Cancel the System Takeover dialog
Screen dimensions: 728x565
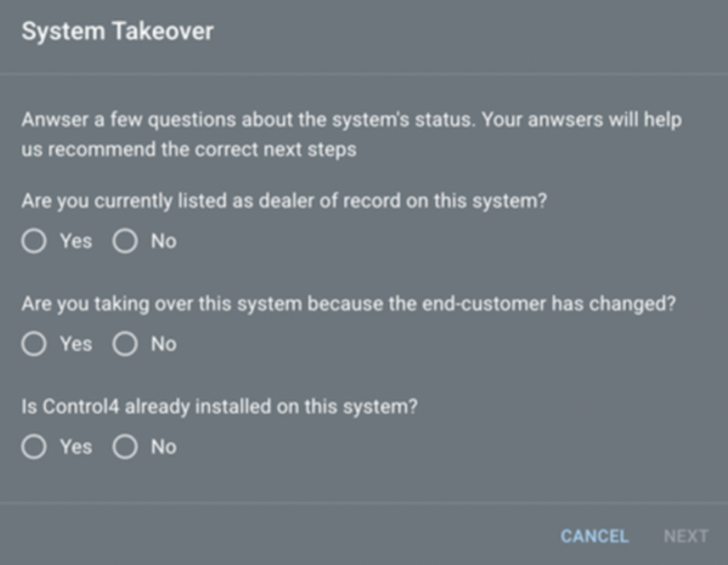pyautogui.click(x=594, y=536)
